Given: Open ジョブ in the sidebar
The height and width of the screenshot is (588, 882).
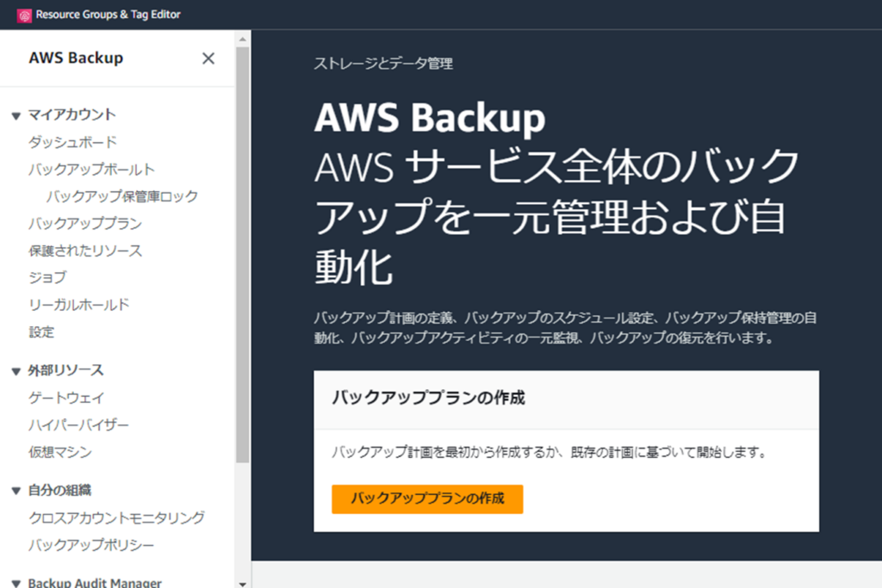Looking at the screenshot, I should 48,277.
